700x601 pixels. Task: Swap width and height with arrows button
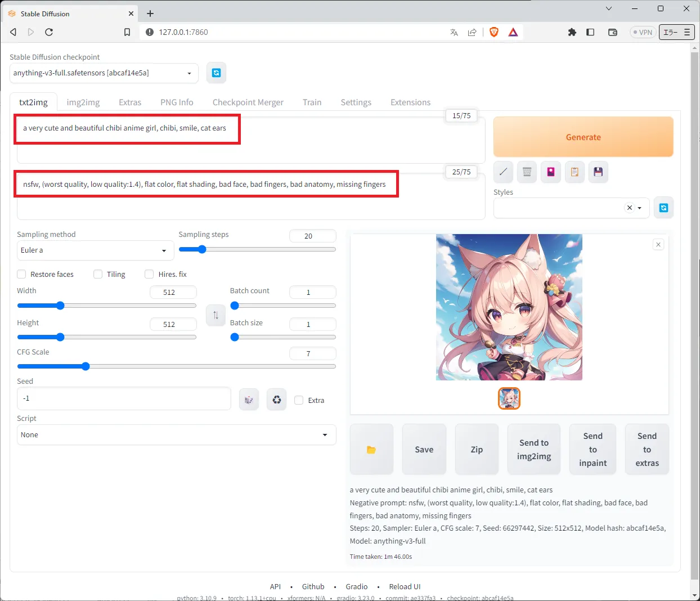click(x=216, y=315)
